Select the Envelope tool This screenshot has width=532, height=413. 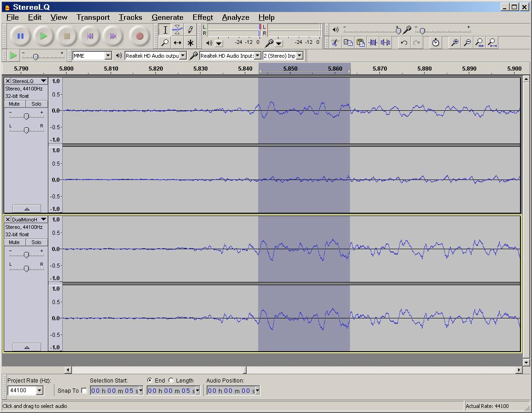177,30
